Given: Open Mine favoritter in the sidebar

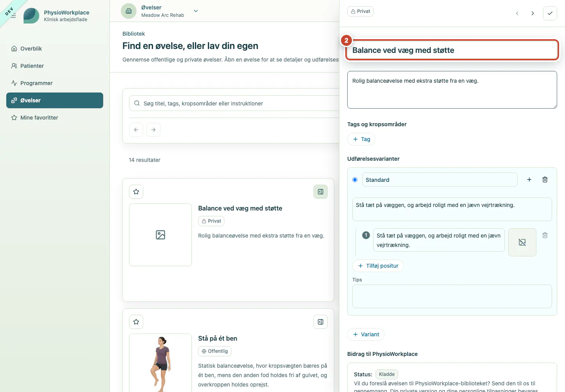Looking at the screenshot, I should pos(55,118).
